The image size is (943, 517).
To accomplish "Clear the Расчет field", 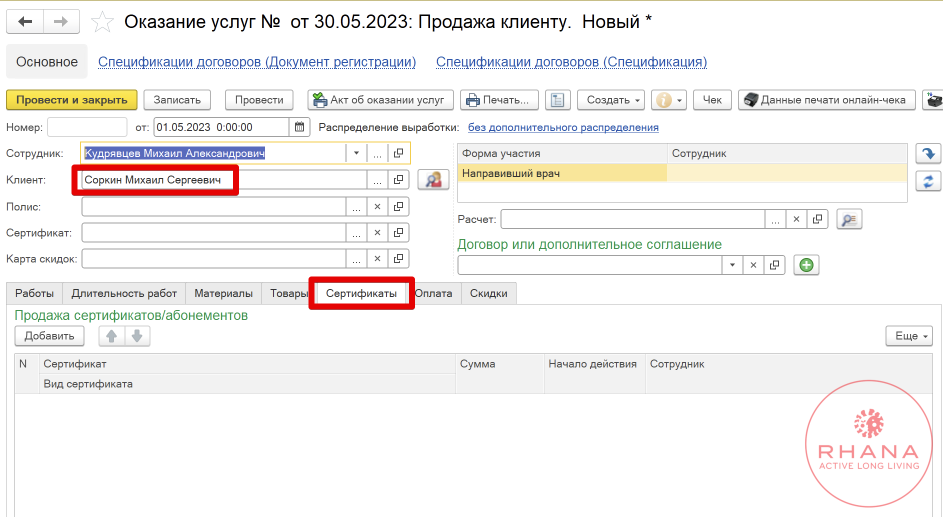I will tap(796, 219).
